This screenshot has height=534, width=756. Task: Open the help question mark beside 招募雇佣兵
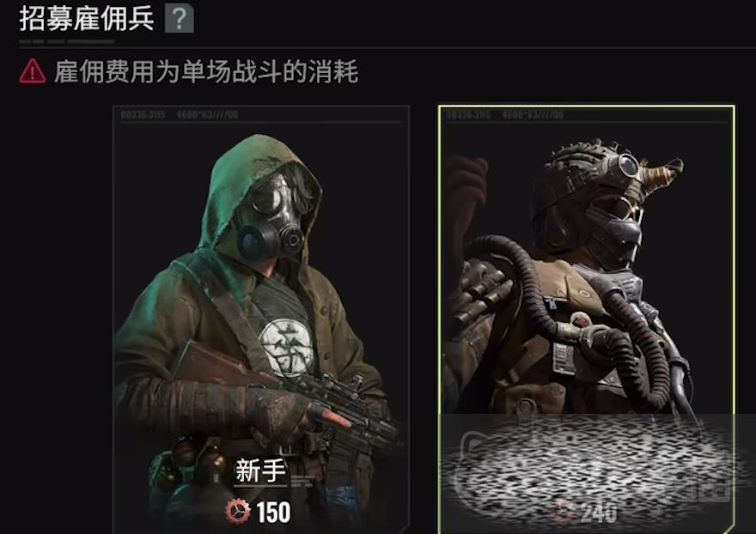click(x=179, y=19)
